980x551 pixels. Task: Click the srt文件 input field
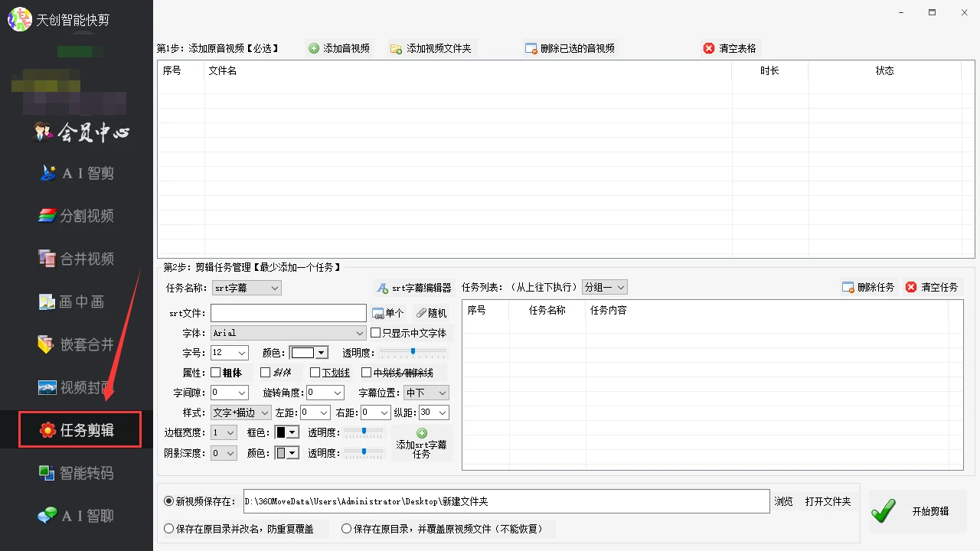289,313
